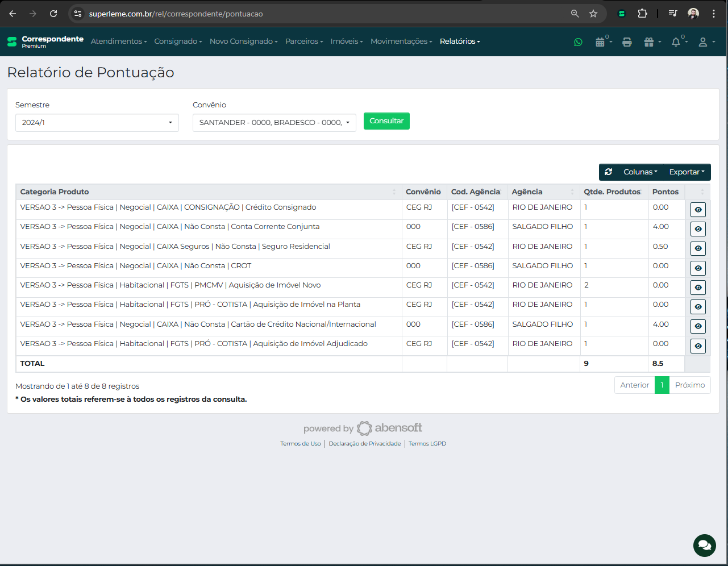Open the WhatsApp icon in header
Screen dimensions: 728x566
(x=578, y=42)
